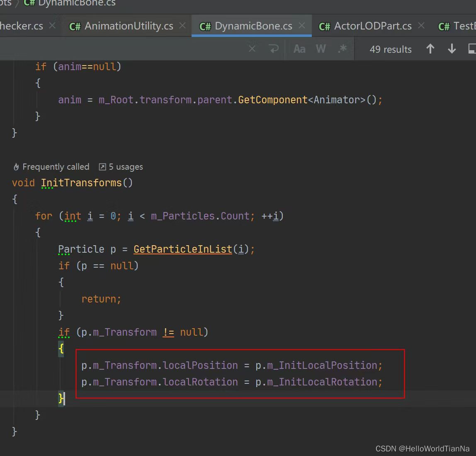Image resolution: width=476 pixels, height=456 pixels.
Task: Click the 49 results counter
Action: point(390,49)
